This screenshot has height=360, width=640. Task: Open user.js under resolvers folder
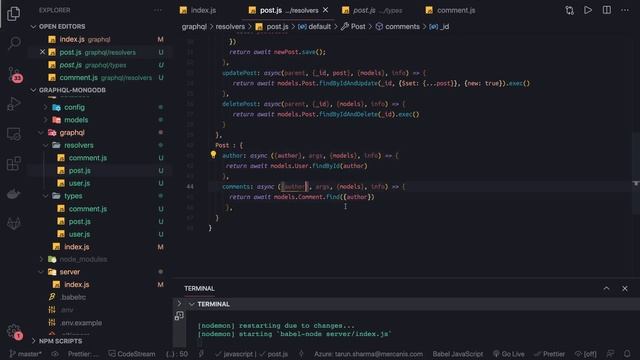point(79,183)
